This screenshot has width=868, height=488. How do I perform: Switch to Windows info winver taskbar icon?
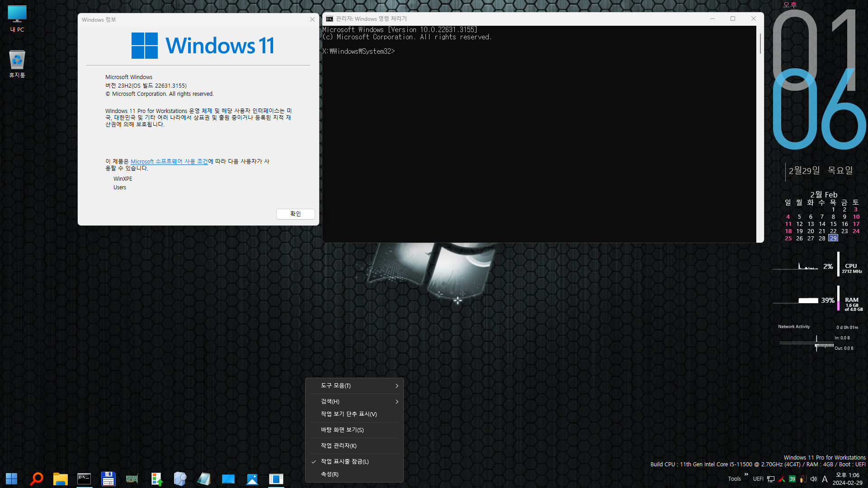[276, 479]
